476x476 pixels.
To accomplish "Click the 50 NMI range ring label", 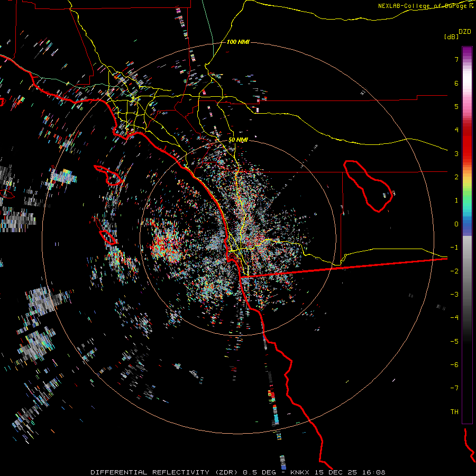I will (238, 140).
